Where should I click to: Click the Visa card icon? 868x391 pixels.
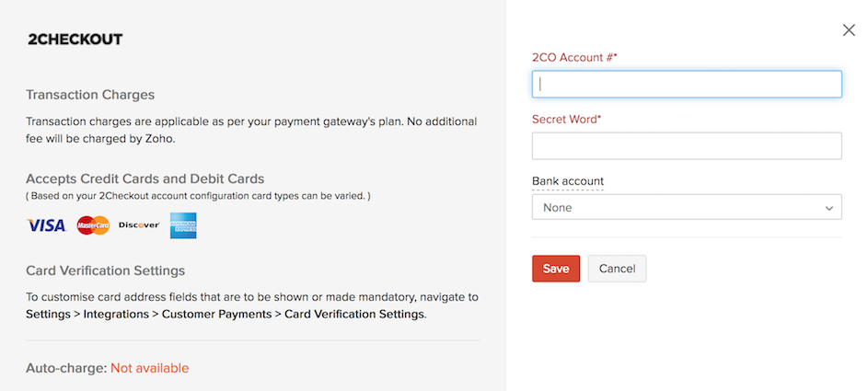click(46, 225)
